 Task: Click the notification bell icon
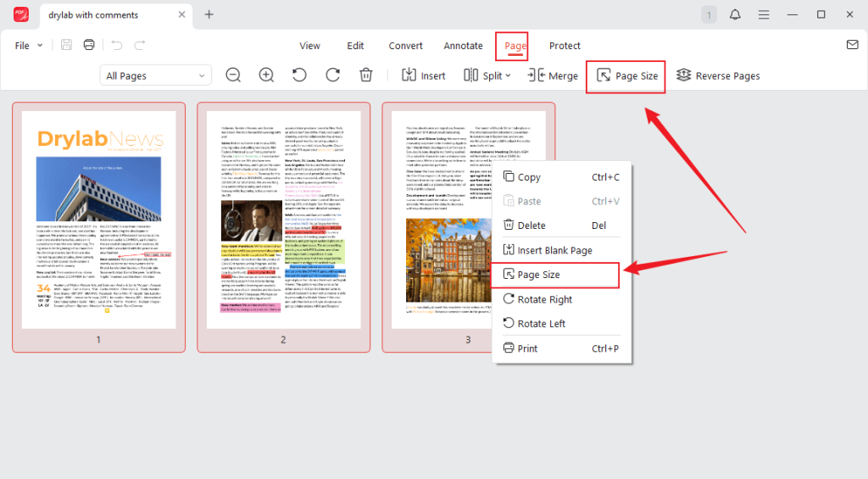coord(735,15)
